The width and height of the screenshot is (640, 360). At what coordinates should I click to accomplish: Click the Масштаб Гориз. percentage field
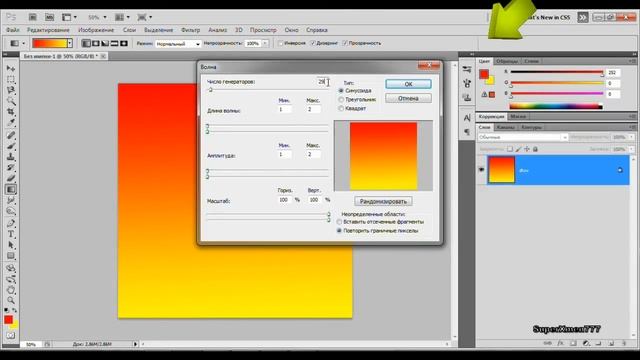tap(284, 200)
